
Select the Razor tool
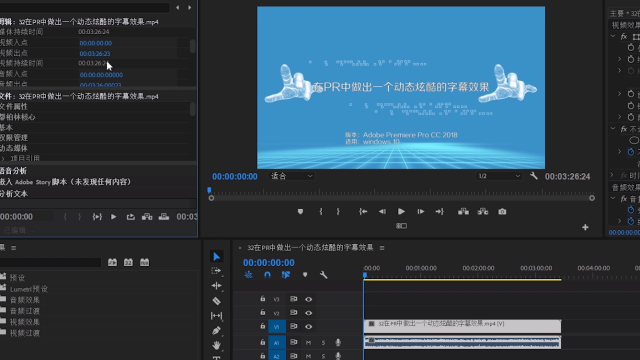click(216, 301)
